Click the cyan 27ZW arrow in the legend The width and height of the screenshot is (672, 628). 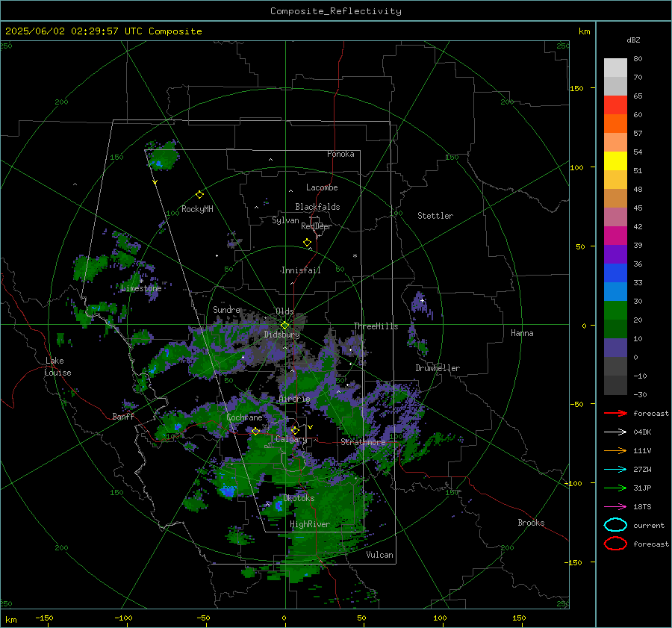[615, 470]
